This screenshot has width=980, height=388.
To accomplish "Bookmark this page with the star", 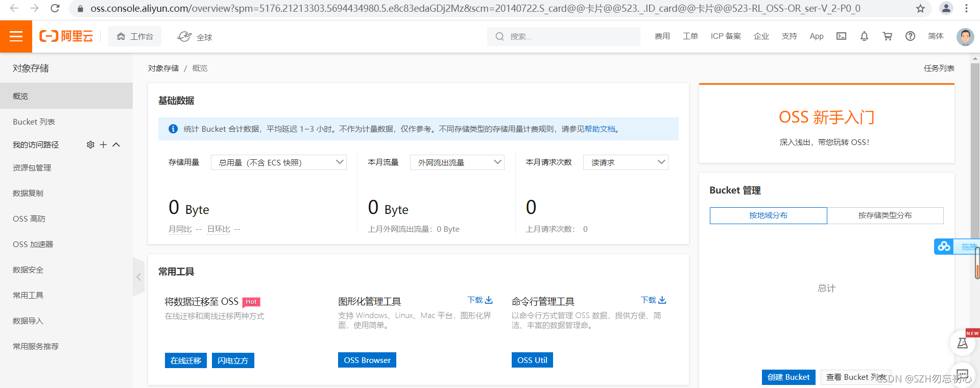I will tap(920, 8).
